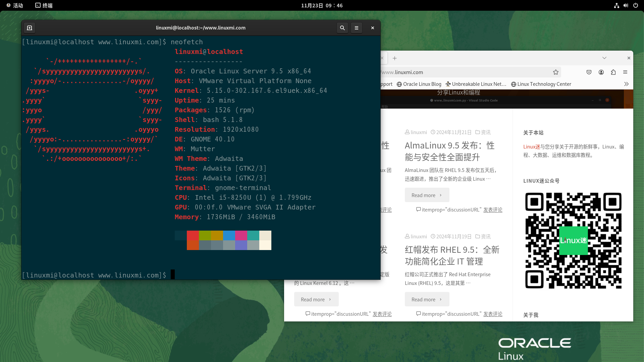This screenshot has width=644, height=362.
Task: Open the clock and calendar panel
Action: (x=322, y=5)
